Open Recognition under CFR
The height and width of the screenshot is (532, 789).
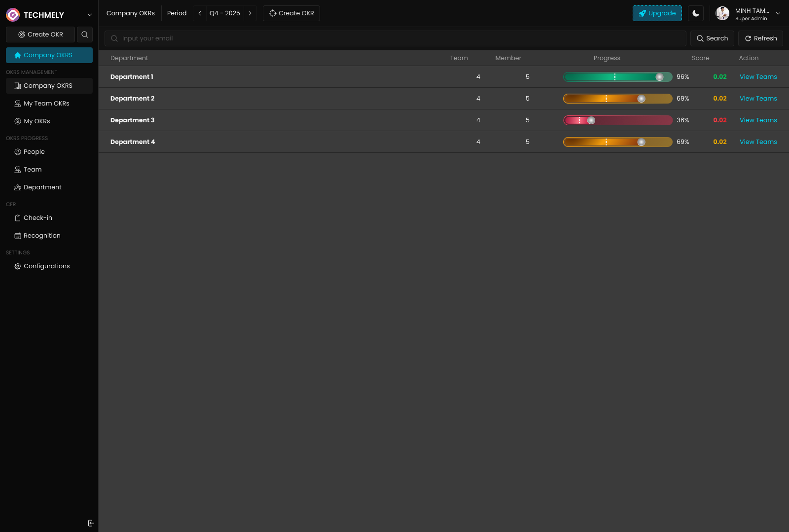tap(49, 236)
